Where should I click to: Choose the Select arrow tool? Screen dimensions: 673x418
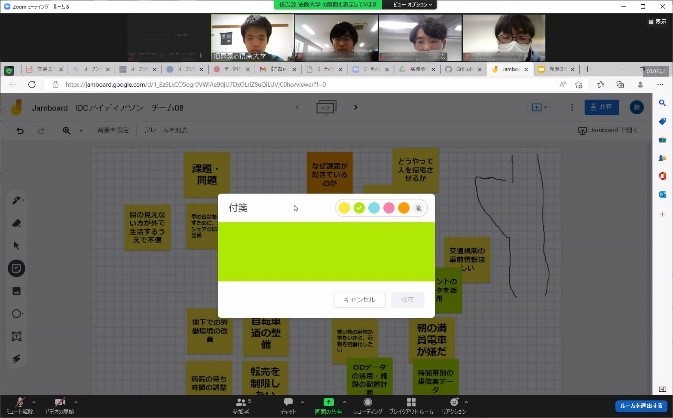coord(16,245)
